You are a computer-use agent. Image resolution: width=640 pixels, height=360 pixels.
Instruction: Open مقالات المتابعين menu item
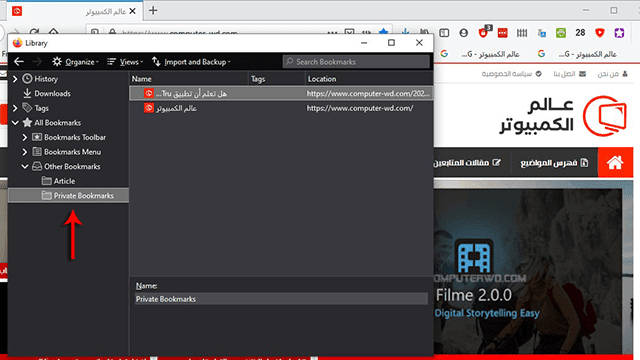pos(467,163)
